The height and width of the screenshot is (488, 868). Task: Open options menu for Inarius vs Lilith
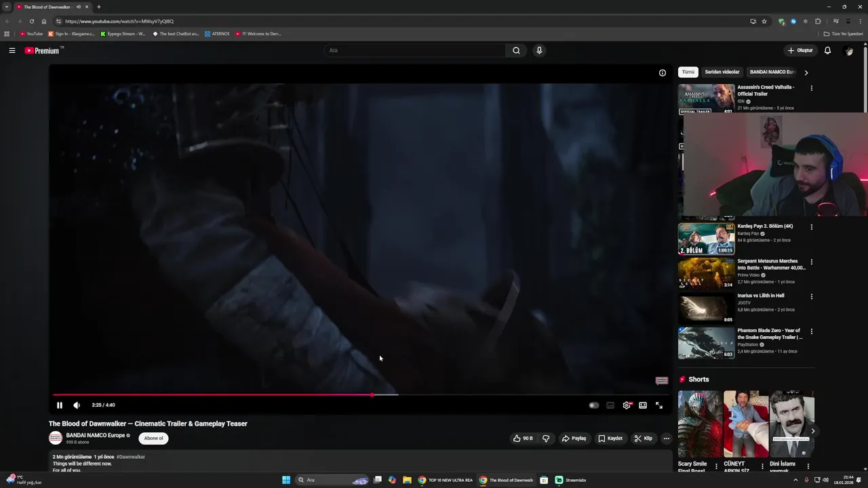click(811, 297)
